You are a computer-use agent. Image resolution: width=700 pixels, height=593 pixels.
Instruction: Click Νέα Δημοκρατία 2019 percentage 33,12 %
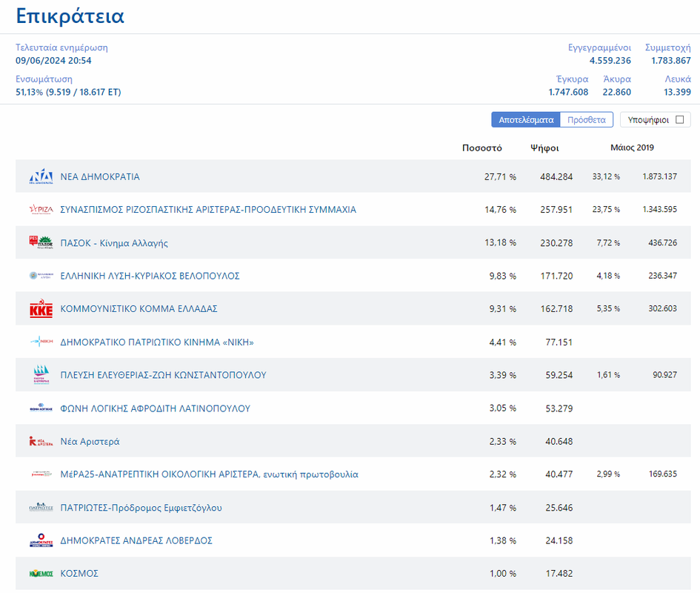[x=606, y=176]
